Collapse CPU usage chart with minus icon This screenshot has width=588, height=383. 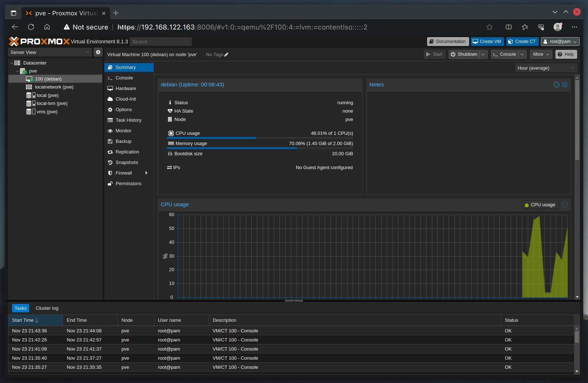click(565, 204)
